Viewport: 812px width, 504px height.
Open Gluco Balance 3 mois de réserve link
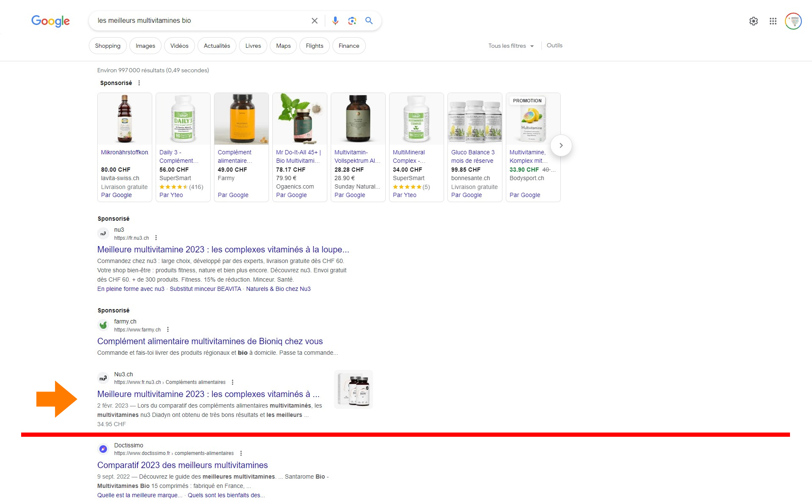[x=473, y=156]
